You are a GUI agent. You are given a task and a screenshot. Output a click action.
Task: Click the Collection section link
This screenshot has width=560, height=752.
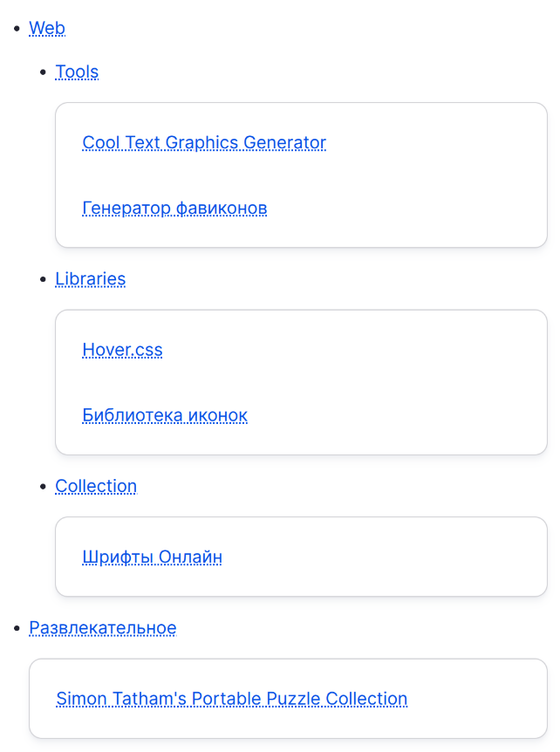pos(96,487)
